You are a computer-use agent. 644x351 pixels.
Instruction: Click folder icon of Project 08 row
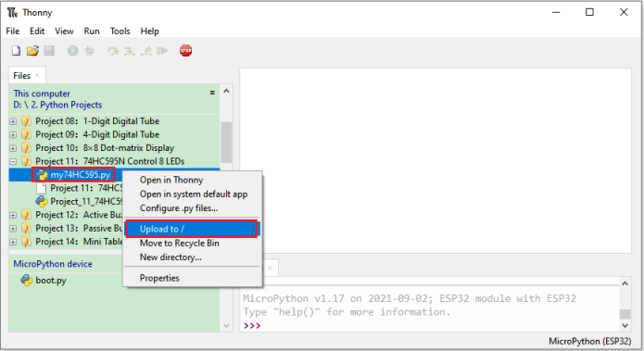(x=26, y=121)
